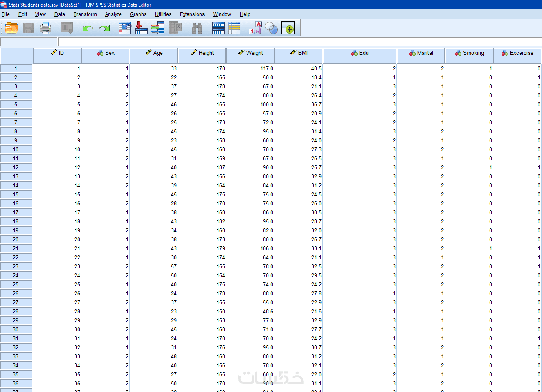542x392 pixels.
Task: Select the Excercise column header
Action: [x=517, y=56]
